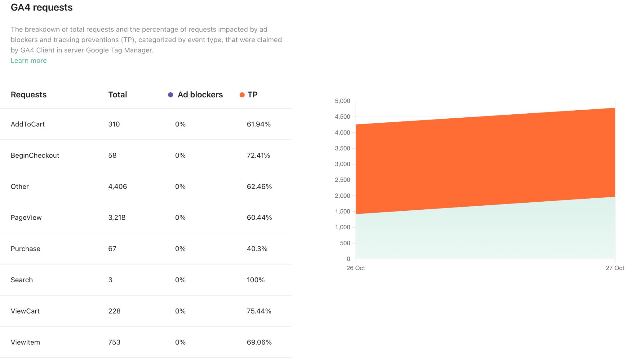Image resolution: width=635 pixels, height=364 pixels.
Task: Click the TP column label
Action: click(252, 95)
